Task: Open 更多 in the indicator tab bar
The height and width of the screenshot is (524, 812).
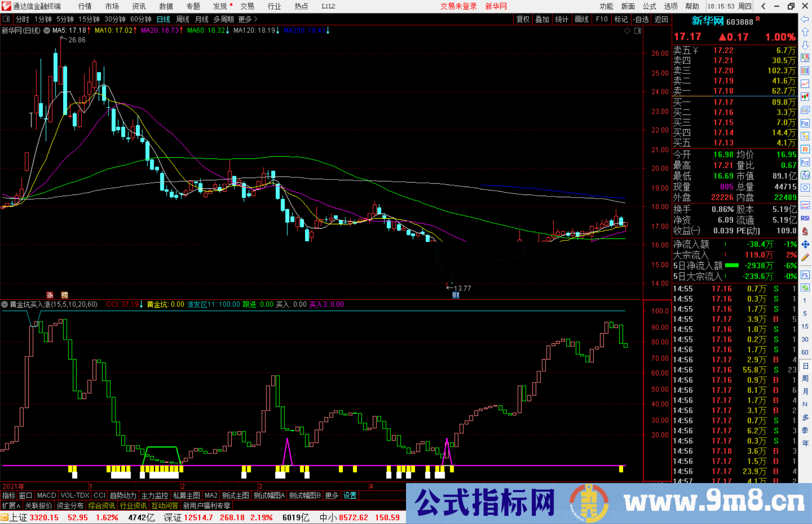Action: coord(331,495)
